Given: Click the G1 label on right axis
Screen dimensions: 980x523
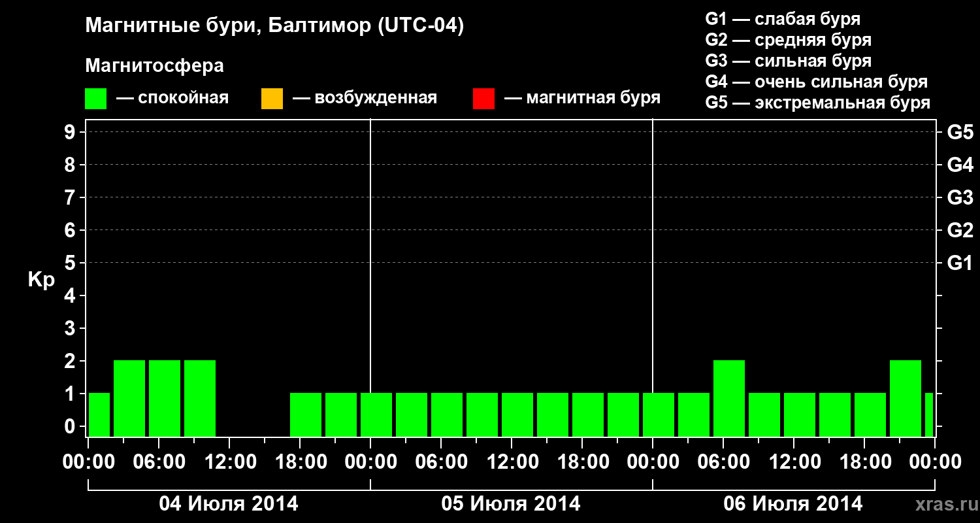Looking at the screenshot, I should click(960, 263).
